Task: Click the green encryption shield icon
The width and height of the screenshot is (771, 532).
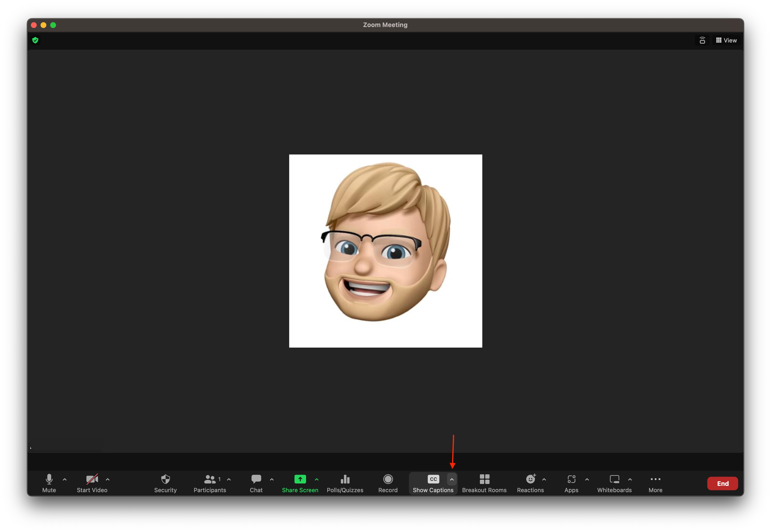Action: pos(35,40)
